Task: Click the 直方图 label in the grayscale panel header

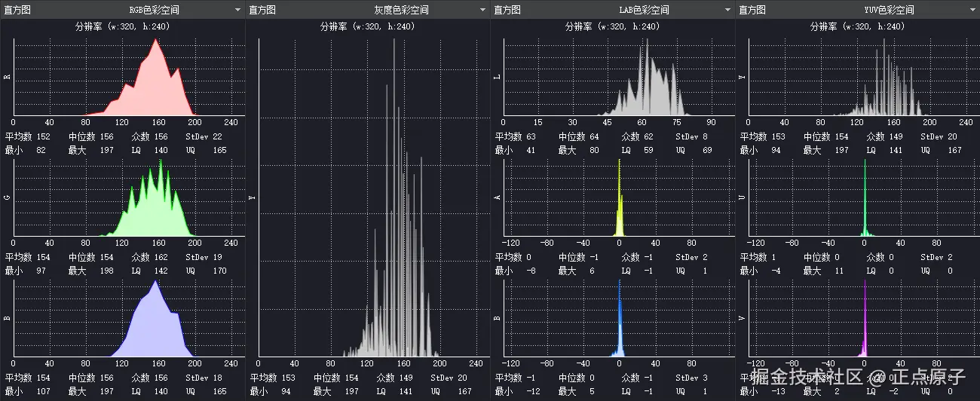Action: [x=262, y=10]
